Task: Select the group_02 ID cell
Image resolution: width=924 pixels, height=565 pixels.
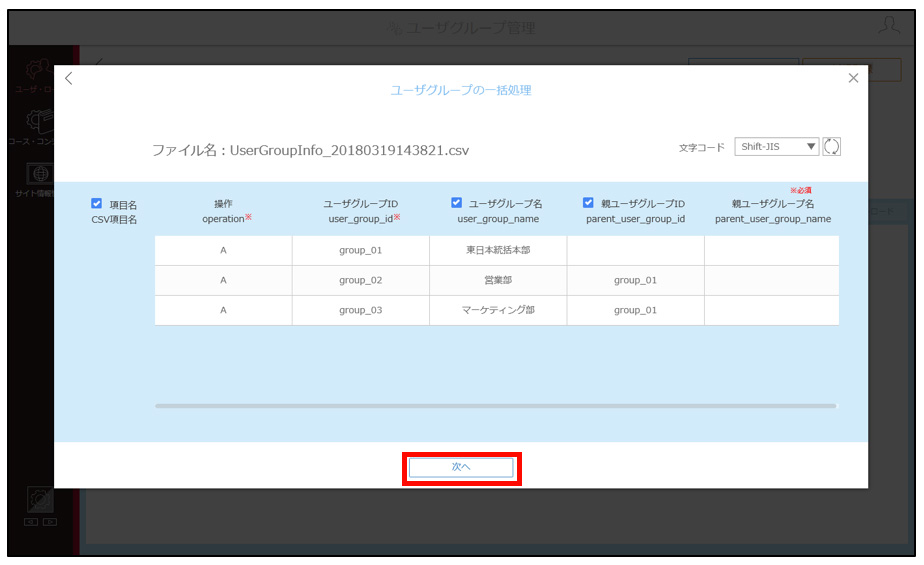Action: click(x=361, y=280)
